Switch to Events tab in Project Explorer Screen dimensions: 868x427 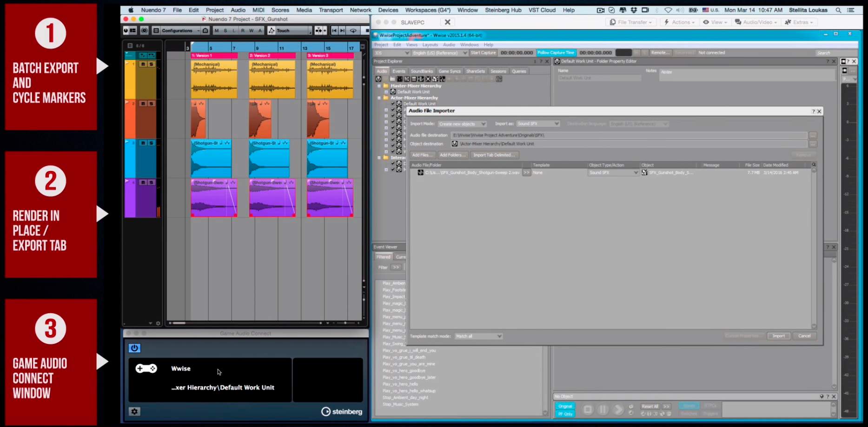pos(398,71)
